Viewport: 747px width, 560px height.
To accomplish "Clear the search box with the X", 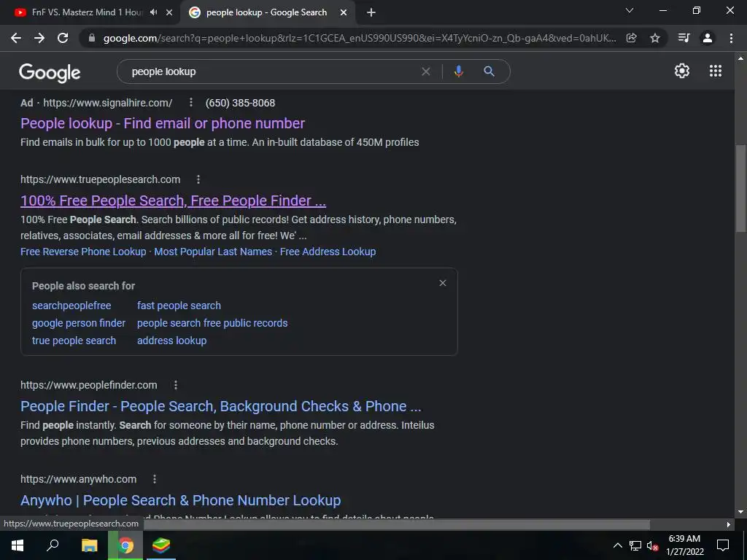I will tap(426, 71).
